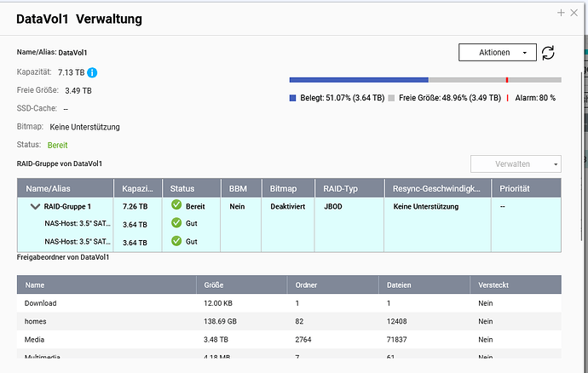This screenshot has height=373, width=588.
Task: Open the Aktionen dropdown
Action: tap(497, 53)
